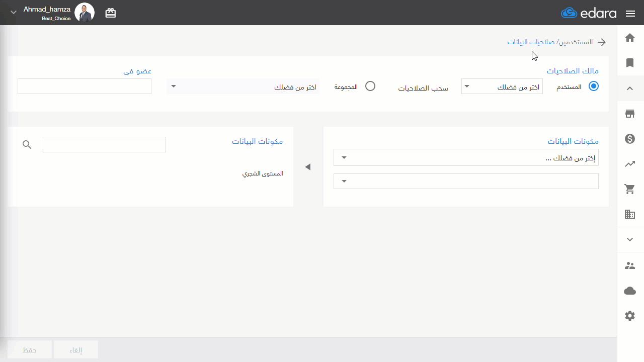Screen dimensions: 644x362
Task: Click the إلغاء cancel button
Action: coord(76,350)
